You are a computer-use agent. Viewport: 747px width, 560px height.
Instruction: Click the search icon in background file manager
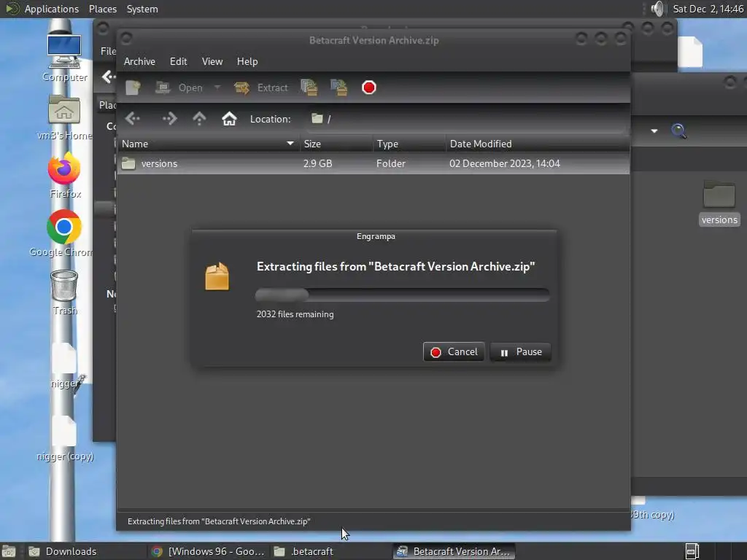pos(679,131)
